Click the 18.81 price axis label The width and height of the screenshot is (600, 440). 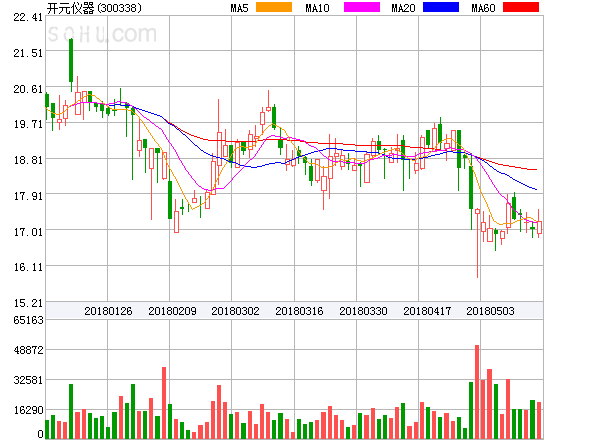pyautogui.click(x=28, y=160)
